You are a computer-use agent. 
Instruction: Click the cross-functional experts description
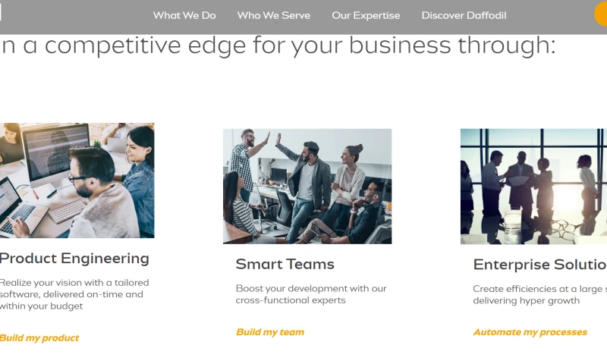(x=311, y=294)
